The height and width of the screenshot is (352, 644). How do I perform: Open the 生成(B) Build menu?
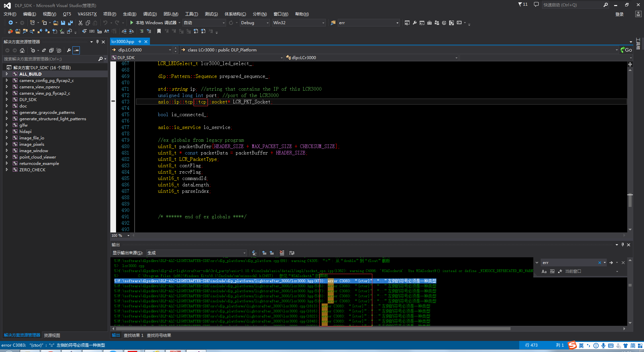(x=129, y=14)
